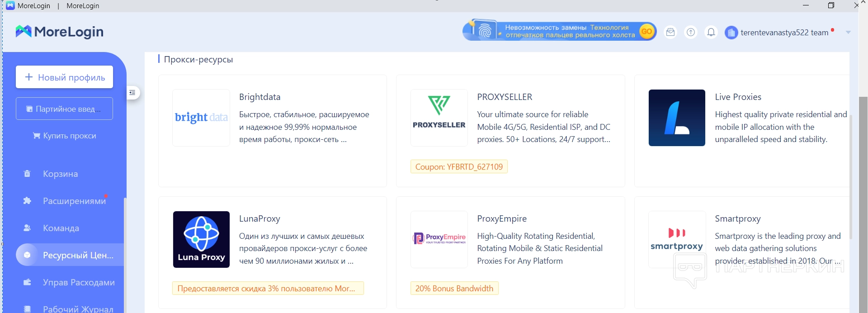Click the Brightdata logo thumbnail
868x313 pixels.
pos(201,118)
